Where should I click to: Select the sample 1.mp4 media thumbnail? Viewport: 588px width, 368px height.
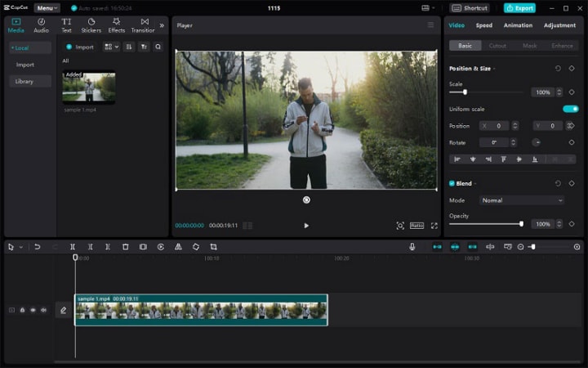(x=89, y=88)
